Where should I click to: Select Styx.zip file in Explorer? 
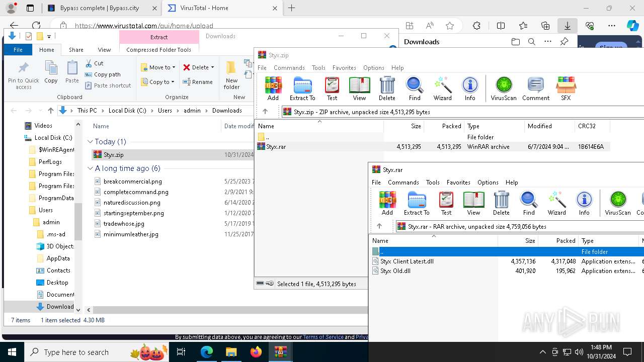(x=113, y=155)
